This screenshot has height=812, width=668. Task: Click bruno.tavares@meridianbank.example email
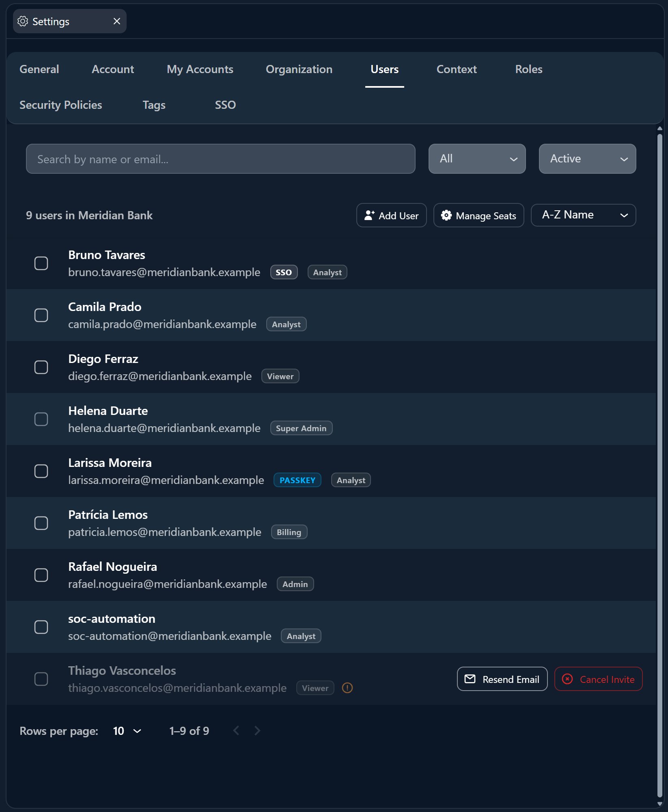click(164, 272)
